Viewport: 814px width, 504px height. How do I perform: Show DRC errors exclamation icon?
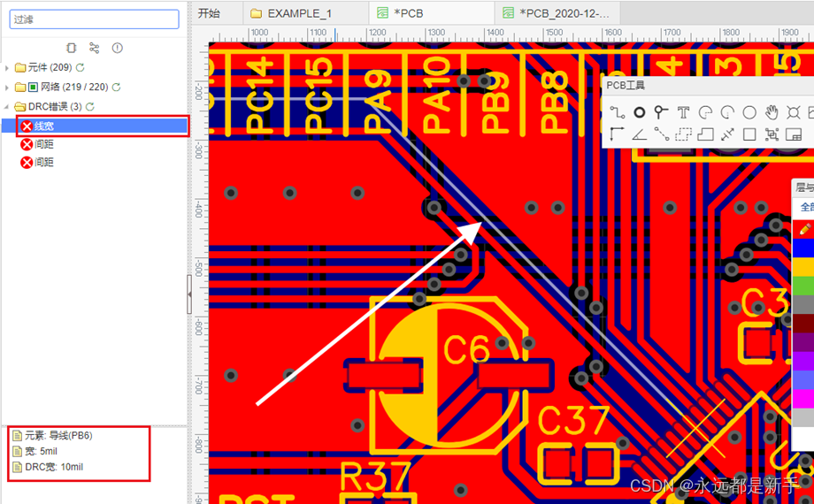[118, 48]
